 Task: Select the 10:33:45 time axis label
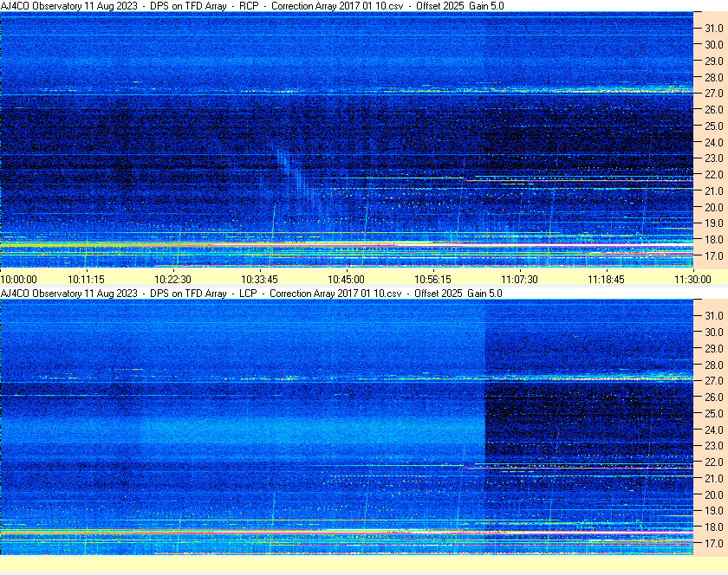tap(259, 280)
